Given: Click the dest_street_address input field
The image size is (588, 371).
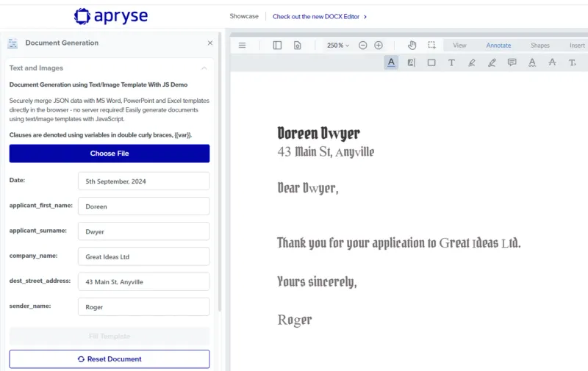Looking at the screenshot, I should [x=143, y=282].
